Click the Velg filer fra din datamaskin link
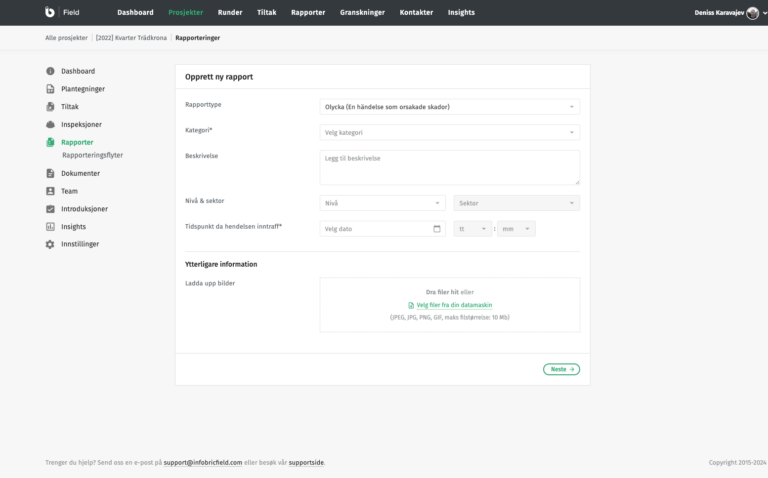768x478 pixels. (454, 305)
